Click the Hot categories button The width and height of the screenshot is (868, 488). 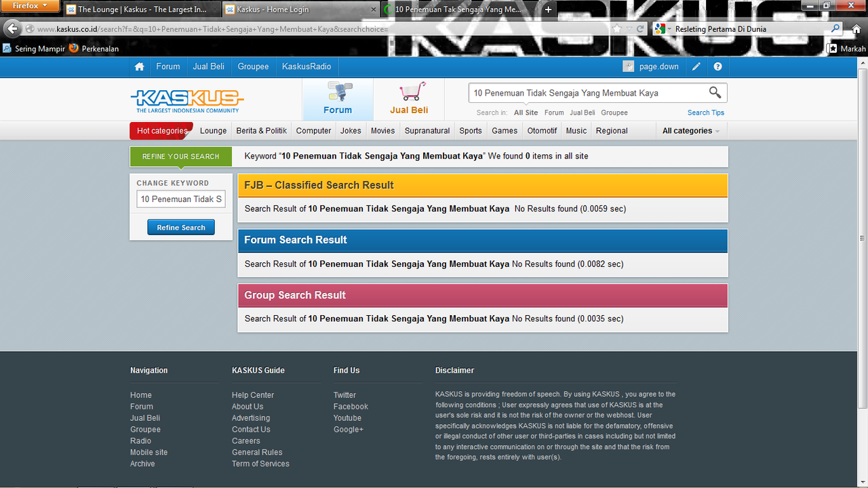tap(161, 131)
